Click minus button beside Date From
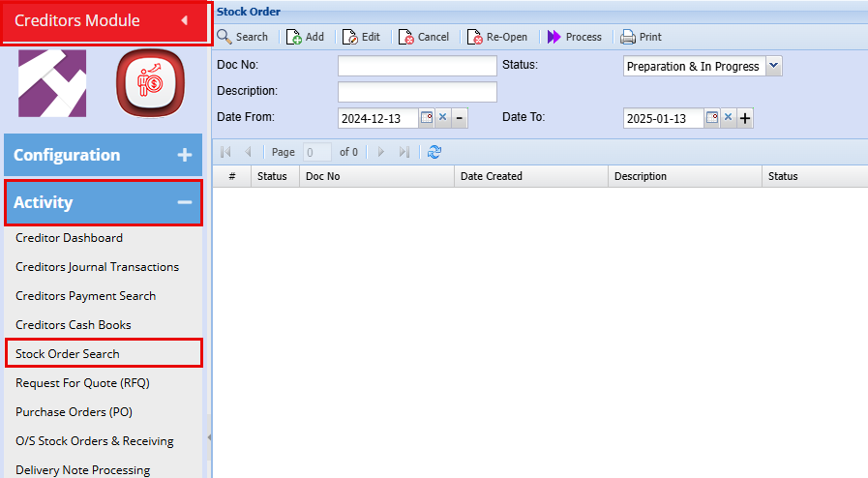The image size is (868, 478). tap(460, 118)
